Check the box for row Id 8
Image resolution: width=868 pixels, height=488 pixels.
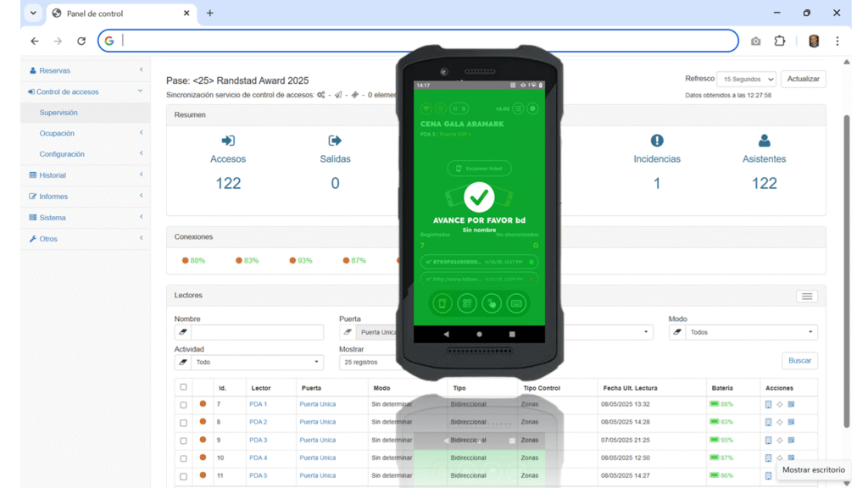pos(183,423)
